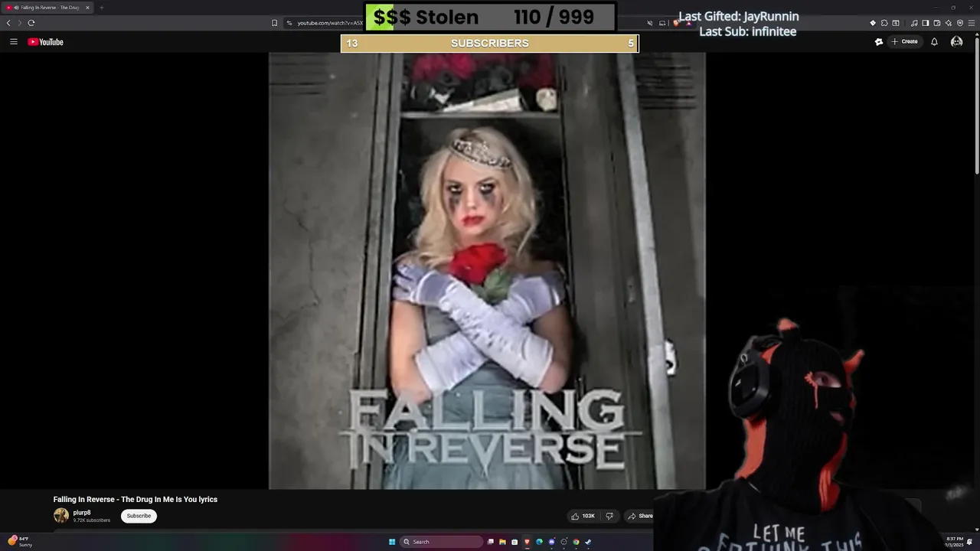Open the playlist music note icon
The width and height of the screenshot is (980, 551).
[x=914, y=23]
